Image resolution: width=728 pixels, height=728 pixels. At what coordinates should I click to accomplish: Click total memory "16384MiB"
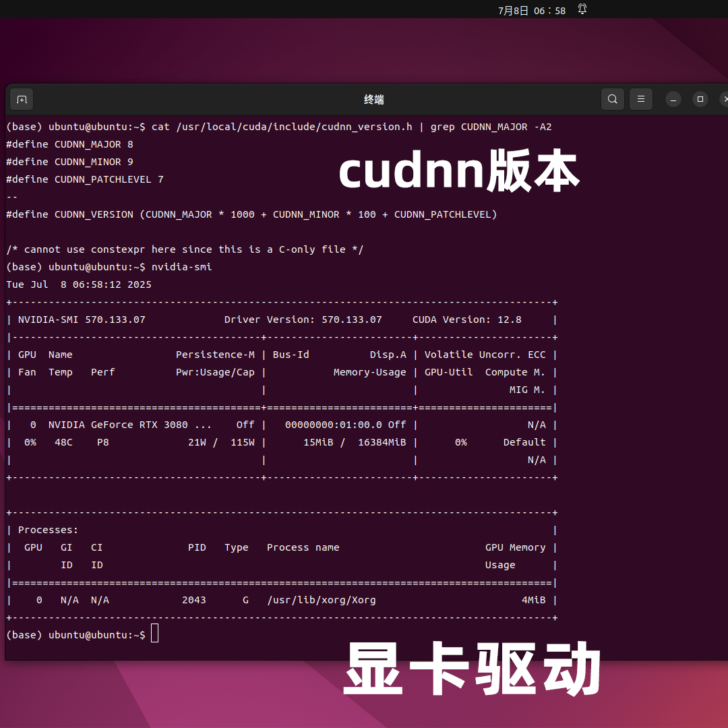382,442
